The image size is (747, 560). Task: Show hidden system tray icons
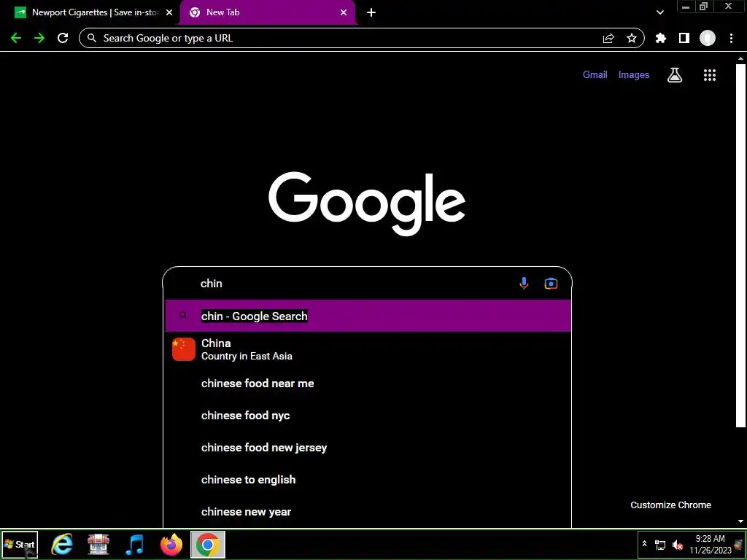click(x=645, y=544)
